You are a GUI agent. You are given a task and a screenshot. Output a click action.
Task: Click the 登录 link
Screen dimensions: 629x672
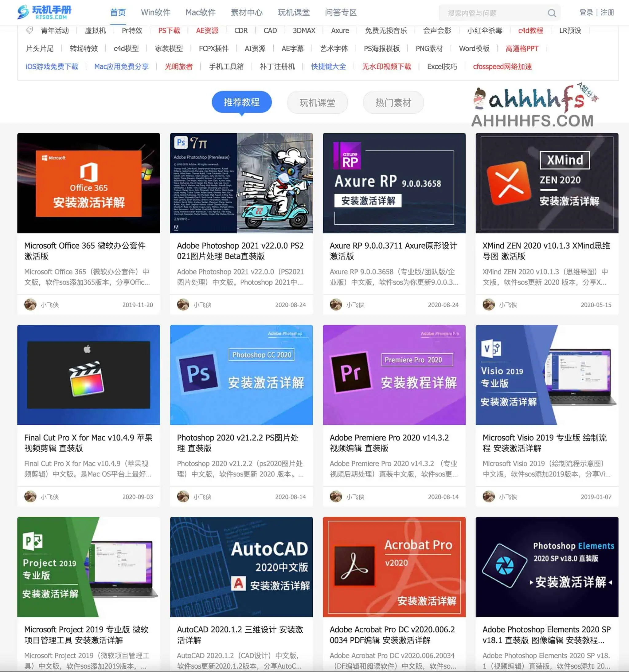[586, 11]
